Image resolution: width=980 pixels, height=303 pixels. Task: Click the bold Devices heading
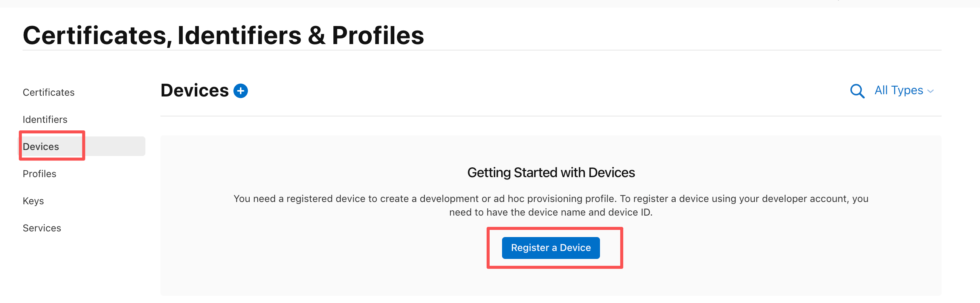pos(194,90)
